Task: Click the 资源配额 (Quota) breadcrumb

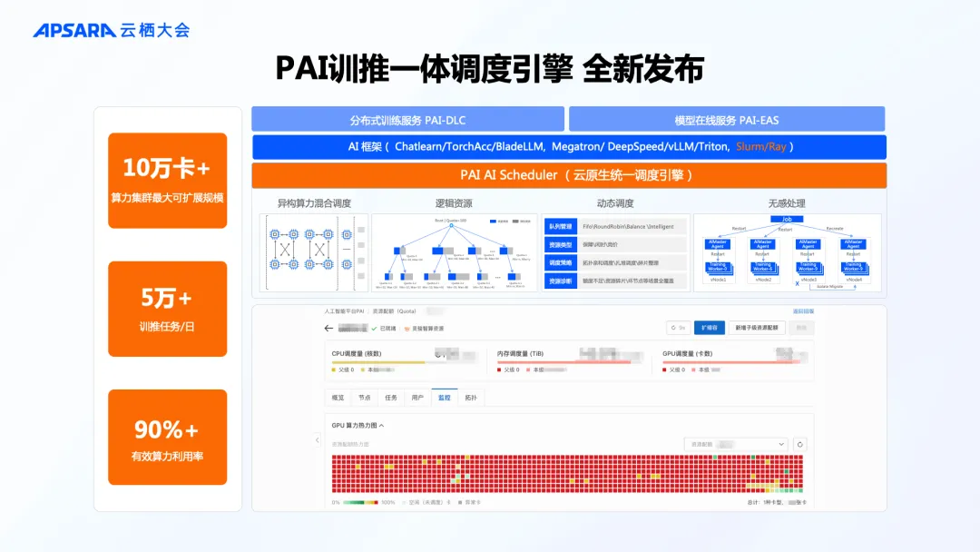Action: 395,311
